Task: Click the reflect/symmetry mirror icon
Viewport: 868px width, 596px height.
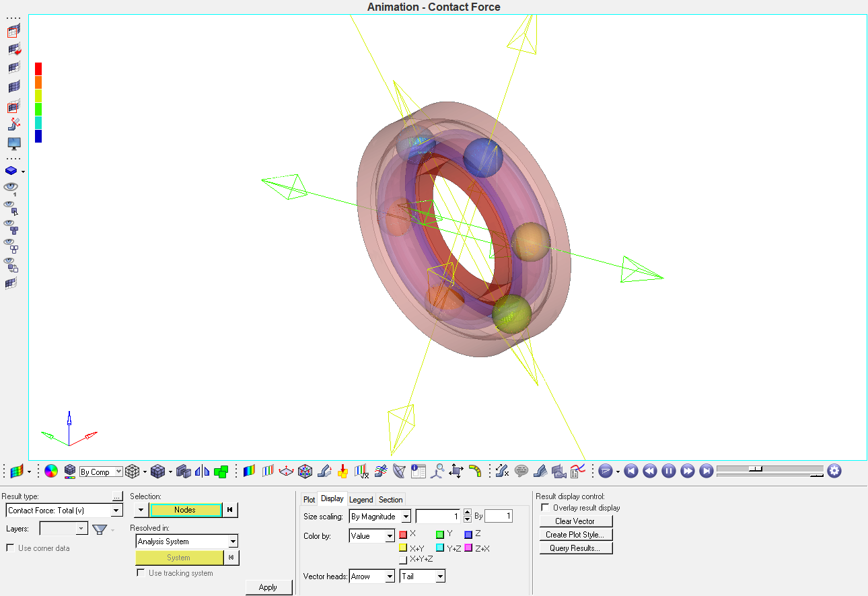Action: pos(202,471)
